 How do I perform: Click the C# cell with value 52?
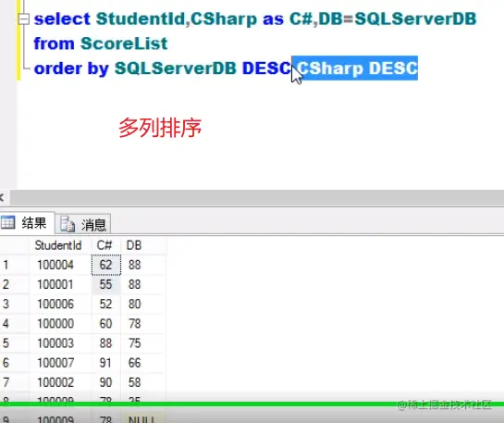click(106, 305)
